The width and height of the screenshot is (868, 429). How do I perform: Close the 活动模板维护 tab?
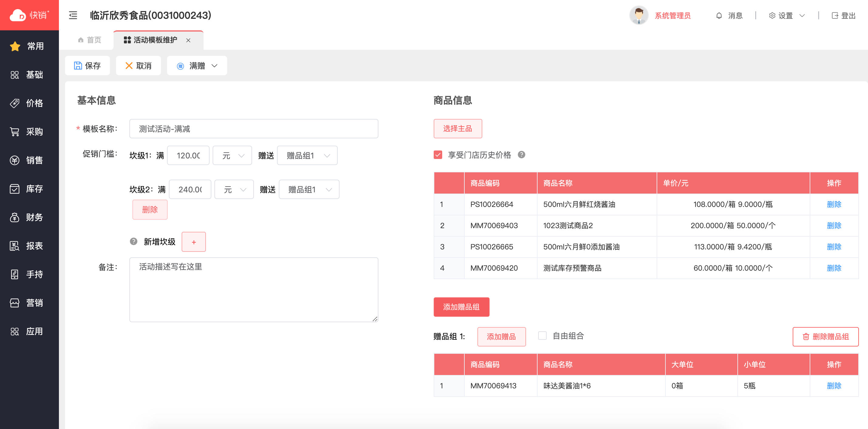pos(188,40)
